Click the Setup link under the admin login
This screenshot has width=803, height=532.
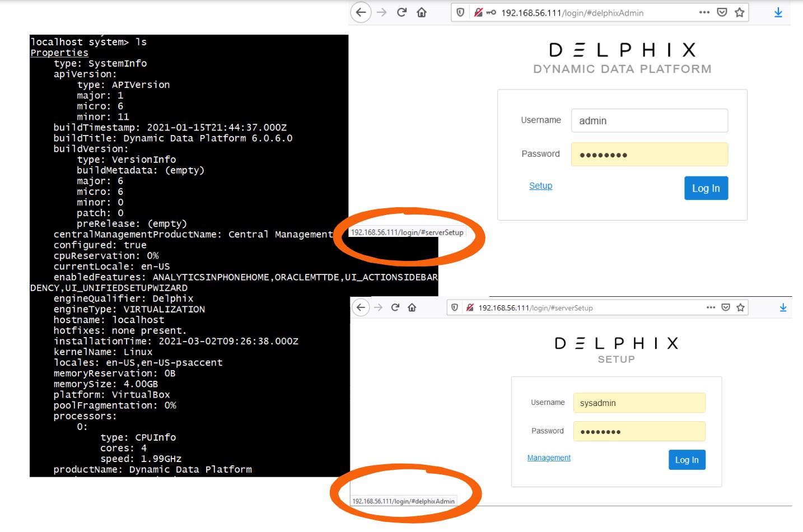coord(540,186)
